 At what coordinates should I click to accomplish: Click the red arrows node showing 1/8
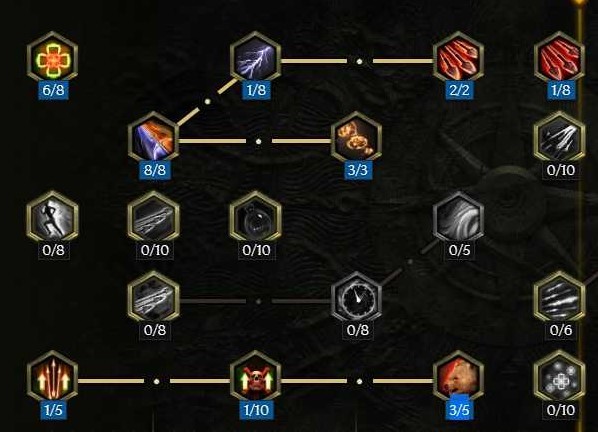559,59
